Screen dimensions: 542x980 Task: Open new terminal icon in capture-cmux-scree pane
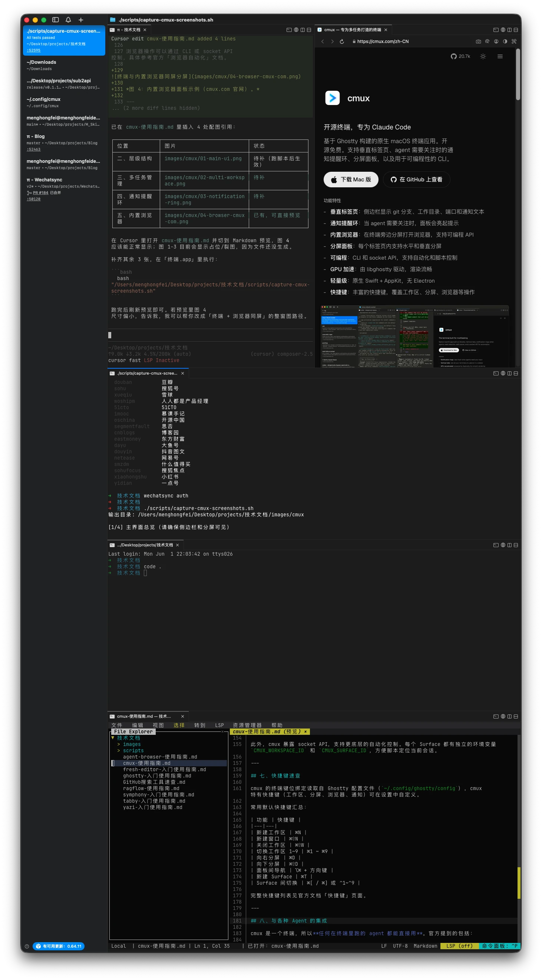(x=496, y=373)
